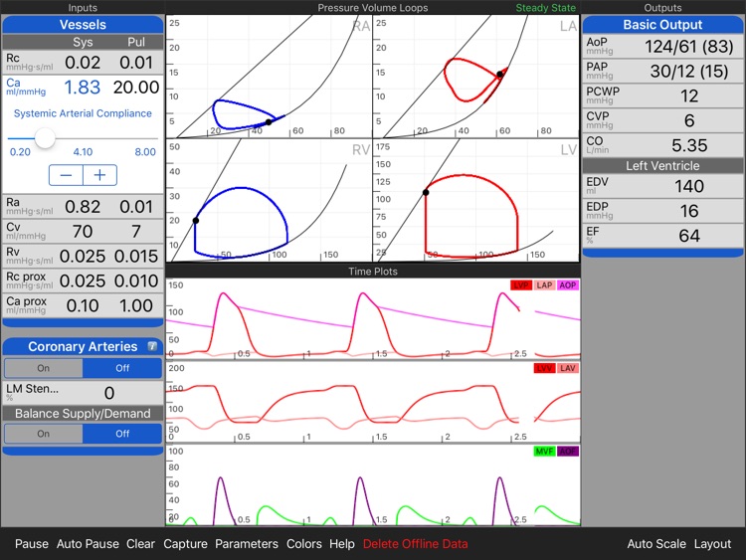Click the Time Plots header bar
The image size is (746, 560).
[373, 272]
